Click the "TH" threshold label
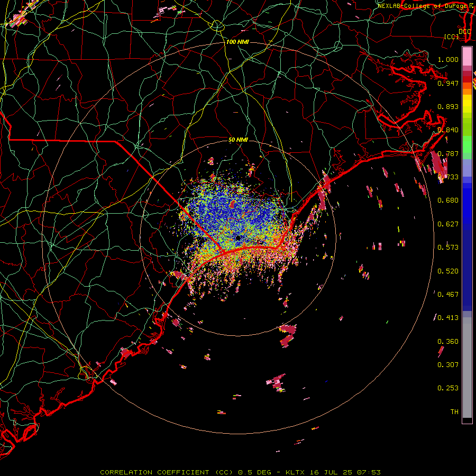Screen dimensions: 476x476 454,412
